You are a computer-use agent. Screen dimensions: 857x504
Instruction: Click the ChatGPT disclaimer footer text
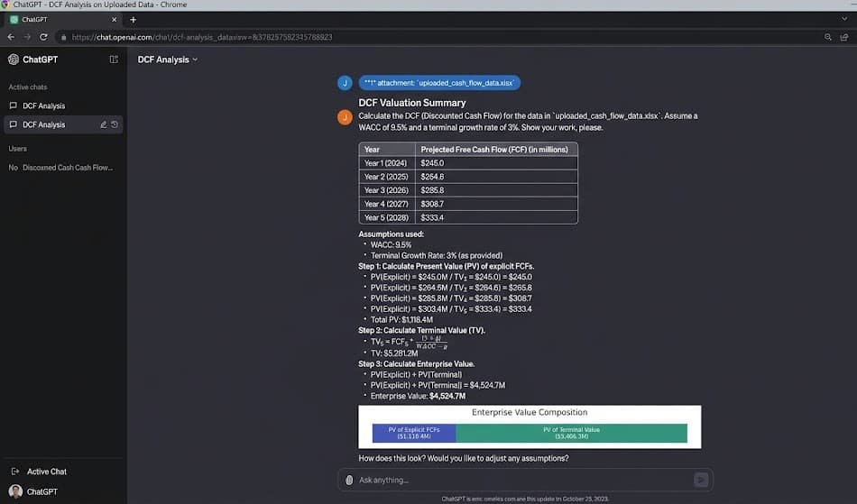(x=525, y=499)
